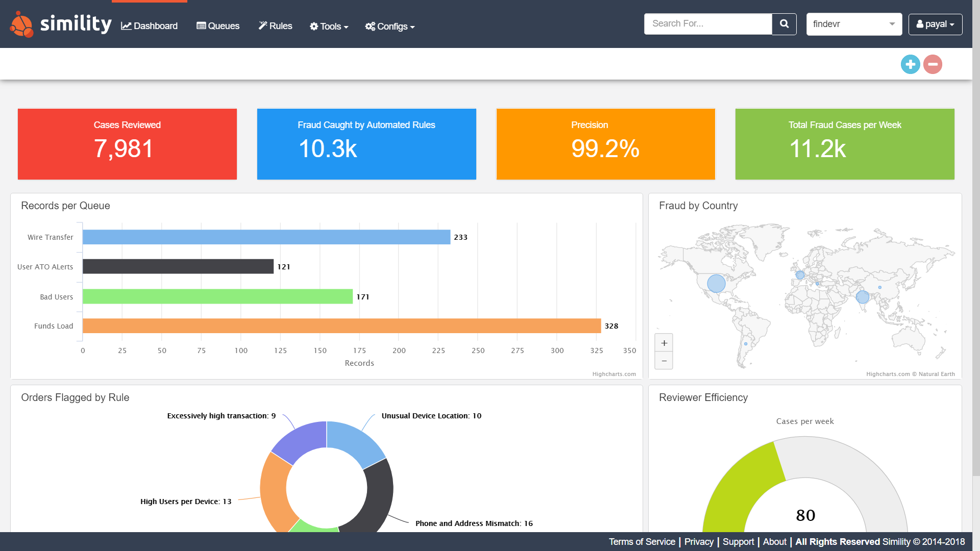This screenshot has height=551, width=980.
Task: Click the large bubble over United States
Action: (716, 283)
